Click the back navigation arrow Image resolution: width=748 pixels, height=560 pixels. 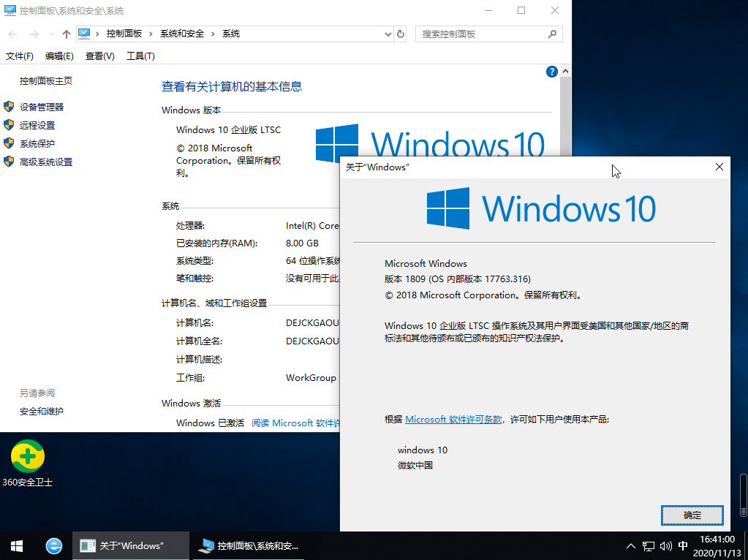[12, 34]
